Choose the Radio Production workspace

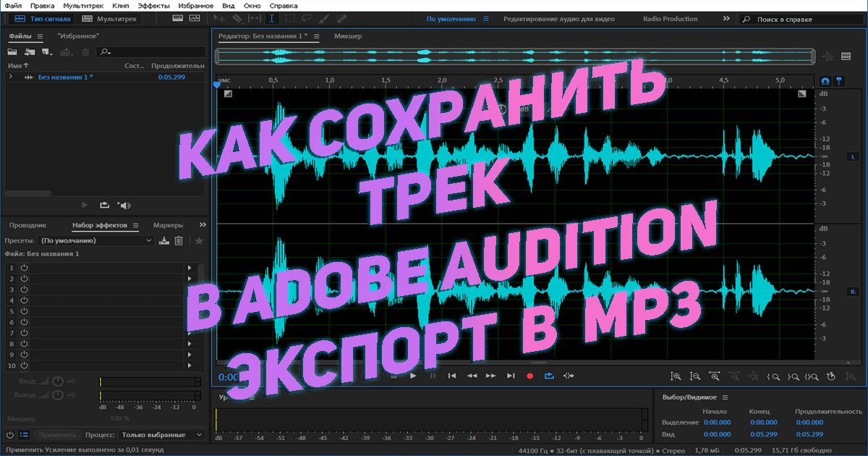tap(672, 19)
